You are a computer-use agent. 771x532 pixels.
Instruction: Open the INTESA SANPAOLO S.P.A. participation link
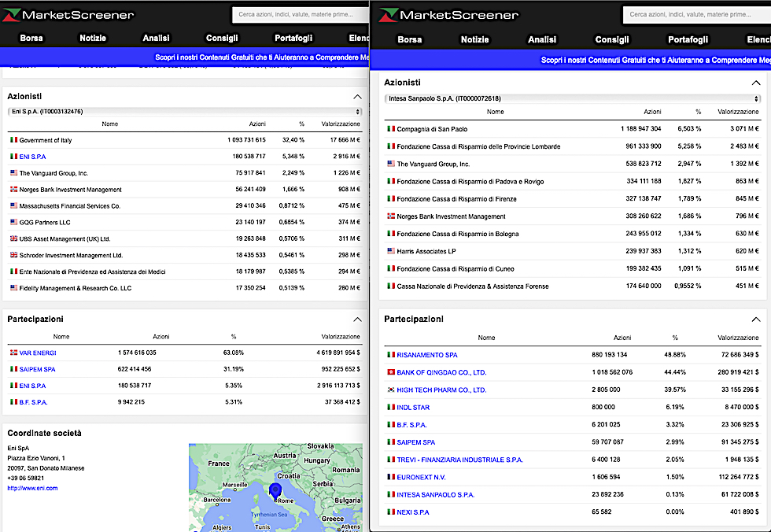(x=436, y=495)
